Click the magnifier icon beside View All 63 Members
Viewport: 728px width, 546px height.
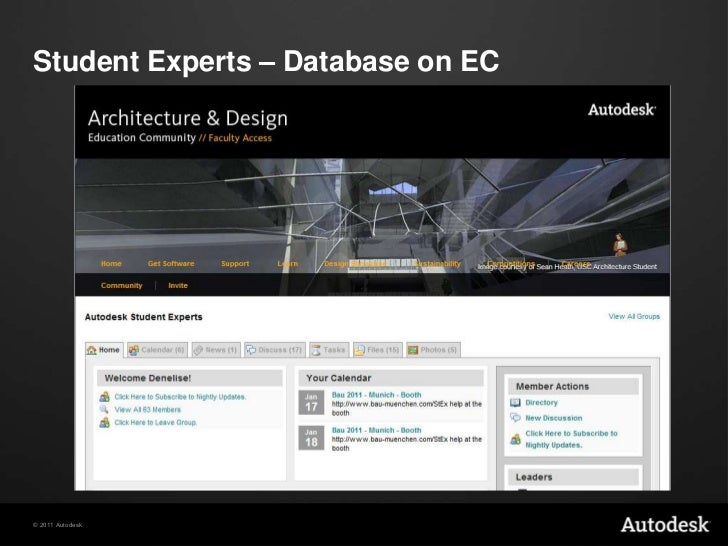[x=104, y=410]
